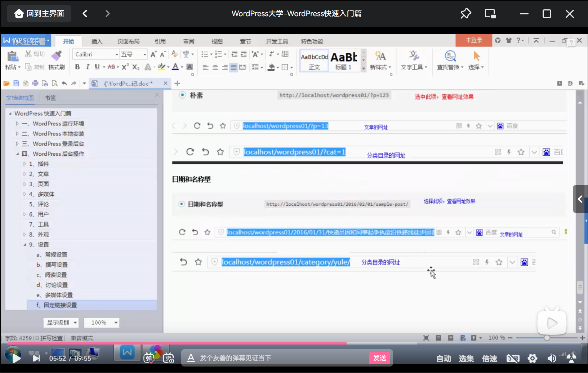Toggle the subtitle icon in player bar
Viewport: 588px width, 373px height.
513,358
